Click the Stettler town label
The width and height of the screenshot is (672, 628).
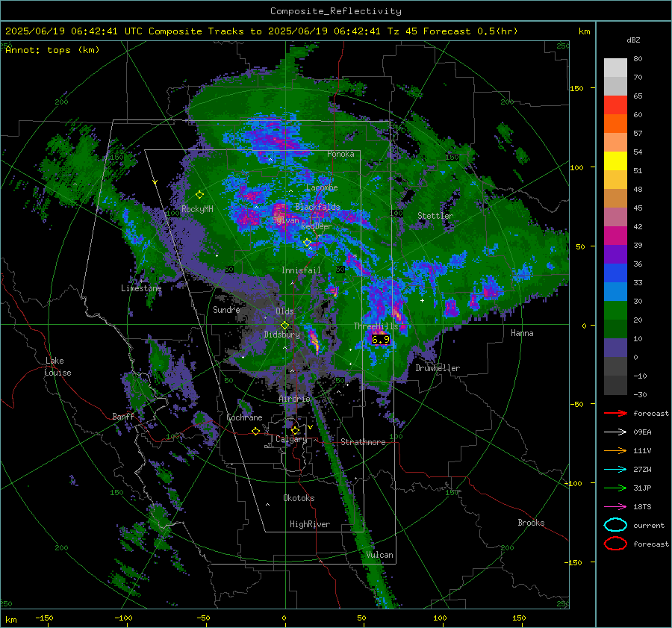(435, 216)
